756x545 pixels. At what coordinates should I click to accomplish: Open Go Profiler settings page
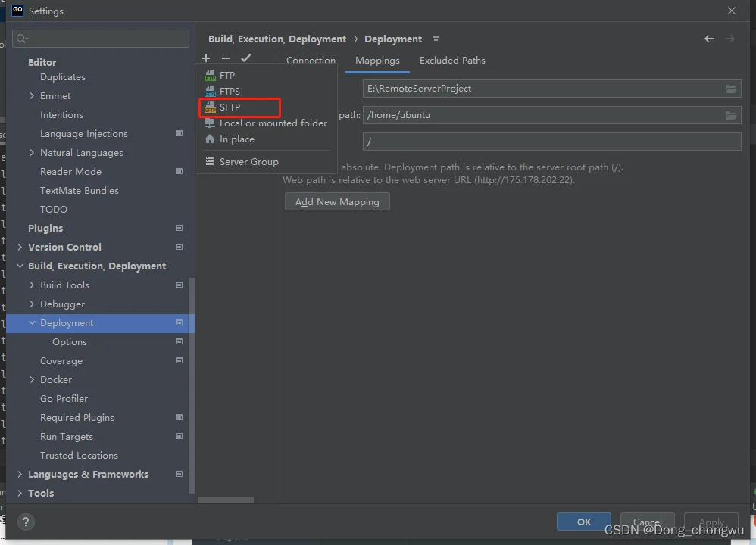(64, 399)
